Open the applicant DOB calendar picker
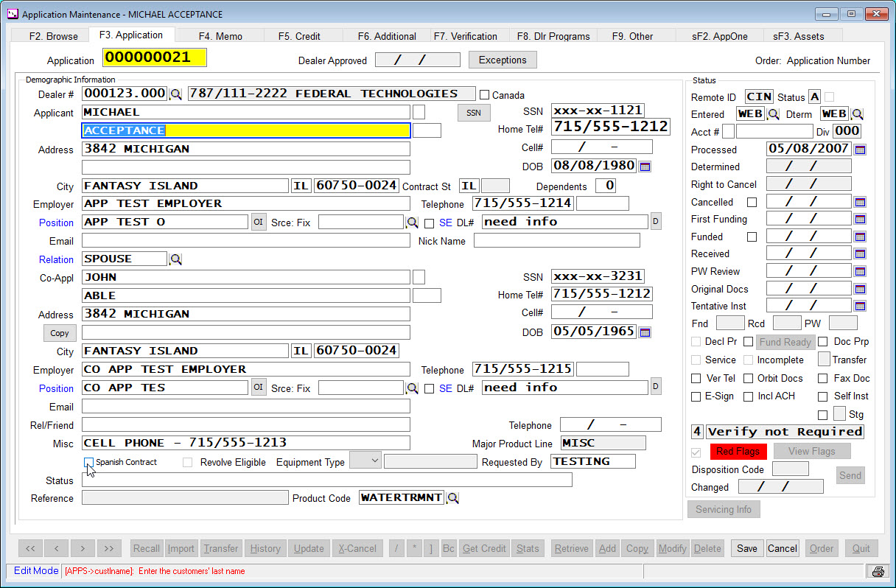The width and height of the screenshot is (896, 588). point(645,167)
